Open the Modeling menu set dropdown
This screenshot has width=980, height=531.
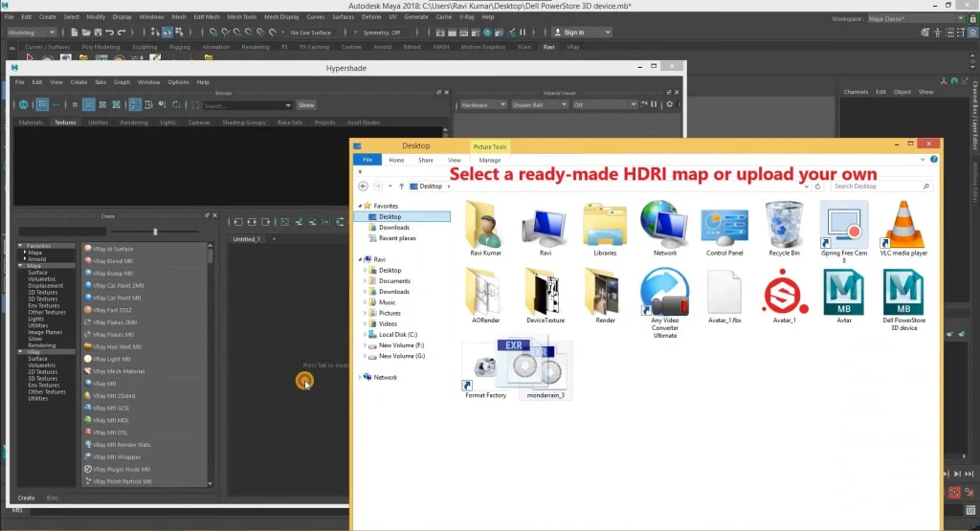click(32, 33)
